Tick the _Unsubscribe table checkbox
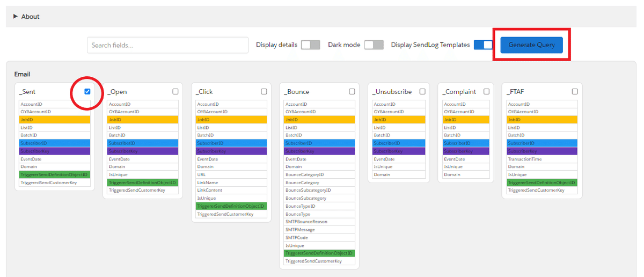The image size is (644, 277). pos(422,91)
